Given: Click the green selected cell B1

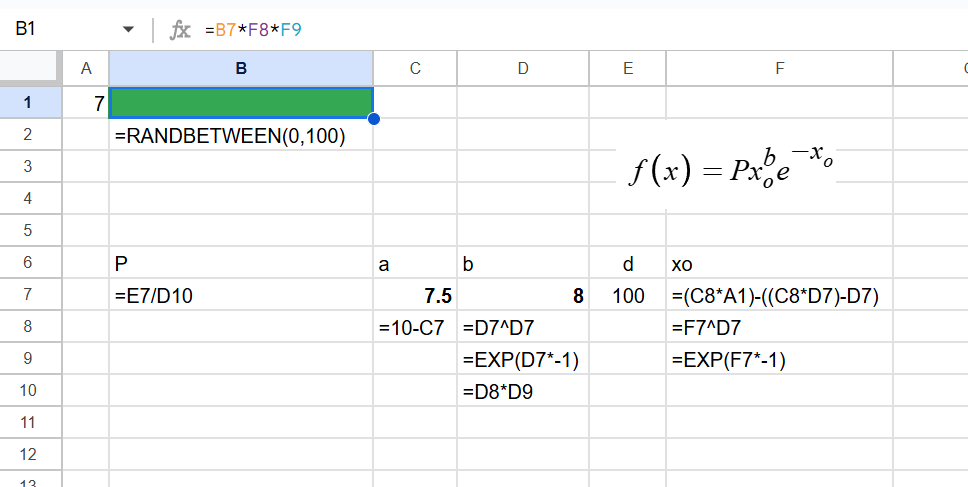Looking at the screenshot, I should [241, 102].
